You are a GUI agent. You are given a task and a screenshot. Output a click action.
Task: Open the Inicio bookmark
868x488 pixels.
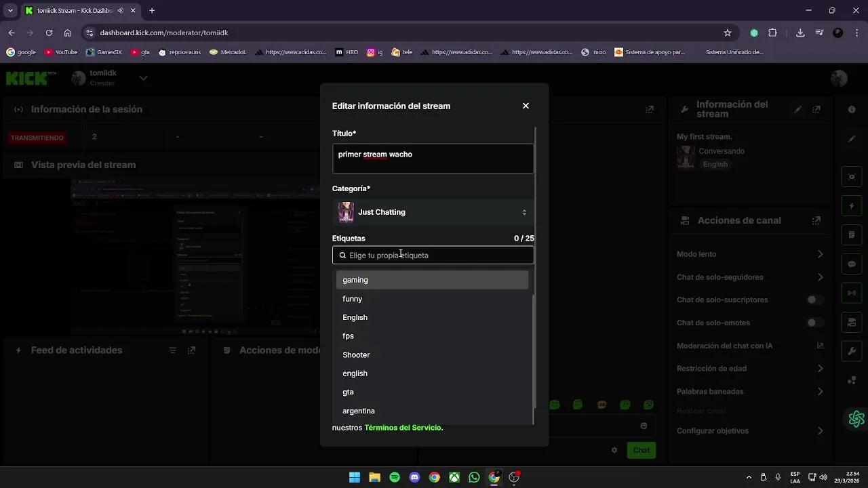pyautogui.click(x=593, y=52)
